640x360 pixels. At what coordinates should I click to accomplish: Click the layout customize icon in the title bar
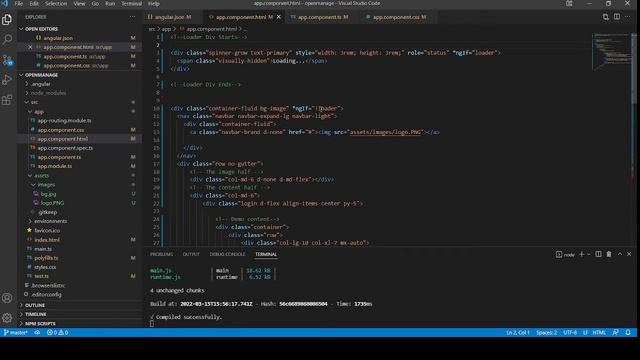(569, 3)
